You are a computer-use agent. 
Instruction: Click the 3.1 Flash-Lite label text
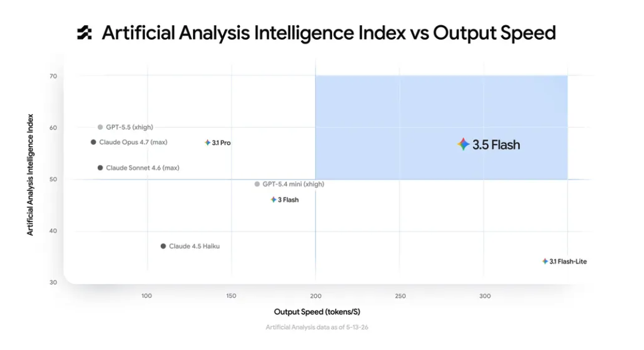[568, 262]
